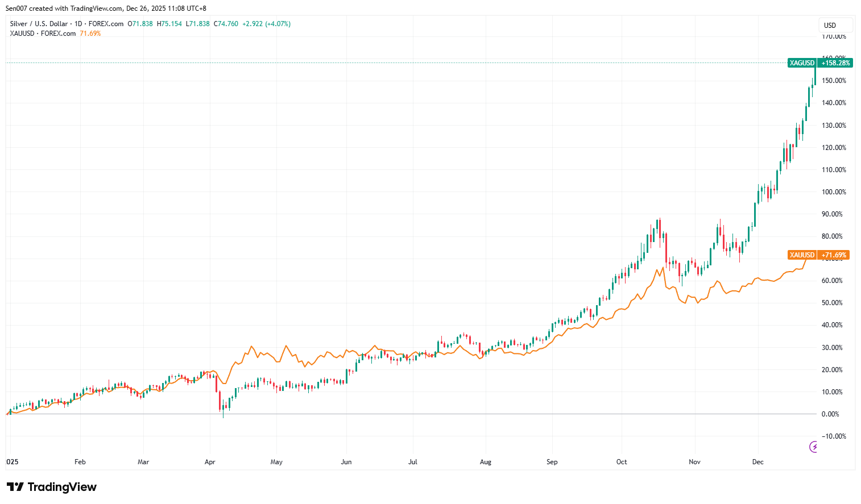Click the C74.760 close value in the legend
The width and height of the screenshot is (861, 504).
(x=226, y=24)
